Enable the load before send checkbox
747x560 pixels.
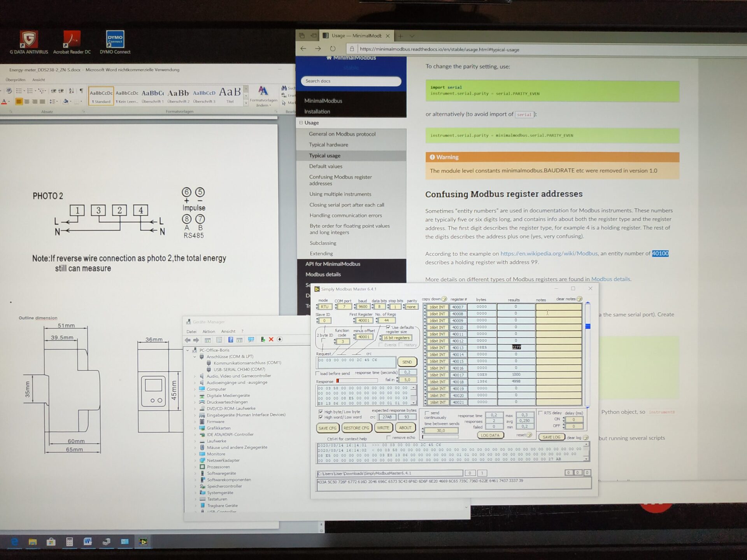318,373
